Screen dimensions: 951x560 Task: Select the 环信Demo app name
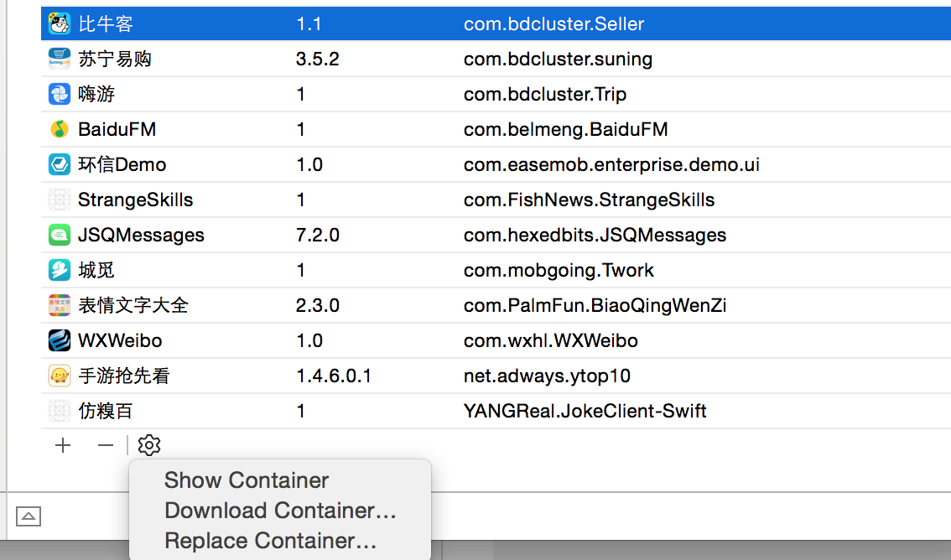[122, 164]
